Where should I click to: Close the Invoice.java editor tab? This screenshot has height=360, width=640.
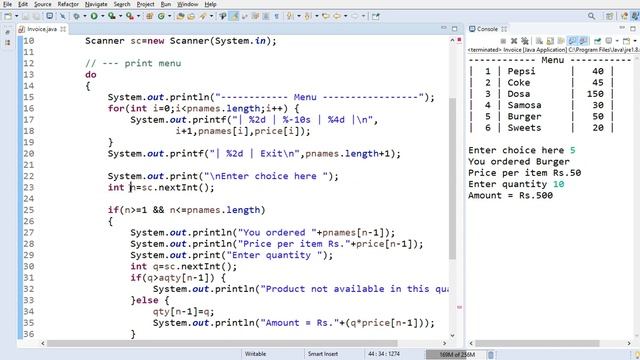pyautogui.click(x=63, y=29)
